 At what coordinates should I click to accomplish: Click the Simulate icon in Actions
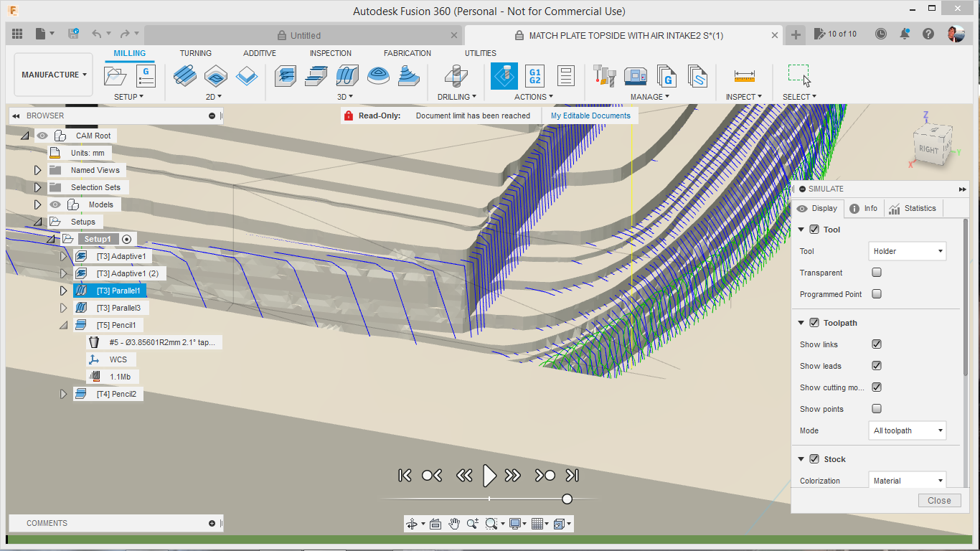coord(504,76)
